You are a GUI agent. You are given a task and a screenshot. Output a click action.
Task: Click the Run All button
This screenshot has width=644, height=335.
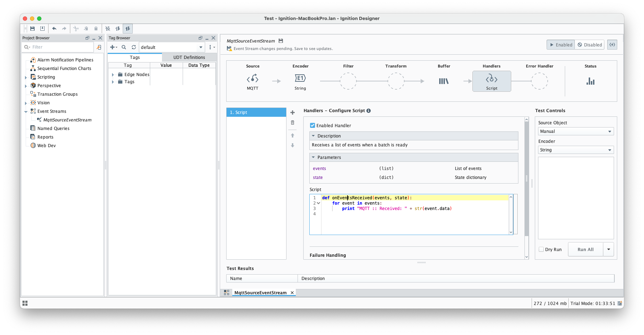pos(585,249)
